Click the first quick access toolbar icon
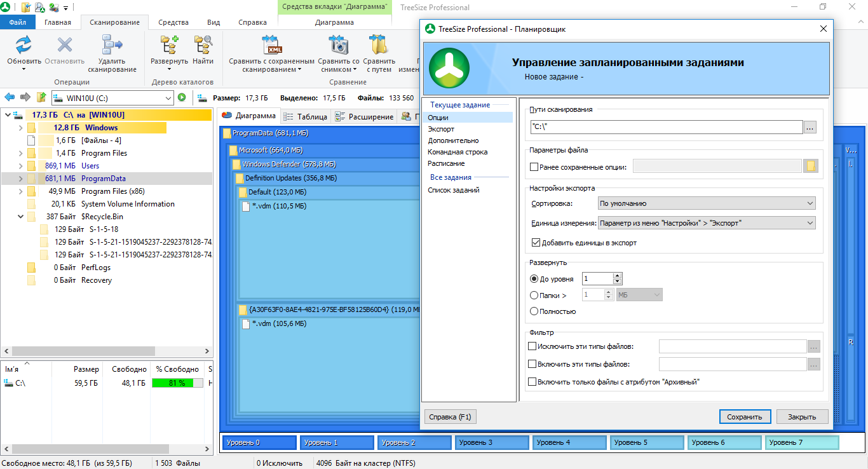This screenshot has width=868, height=469. (x=26, y=8)
